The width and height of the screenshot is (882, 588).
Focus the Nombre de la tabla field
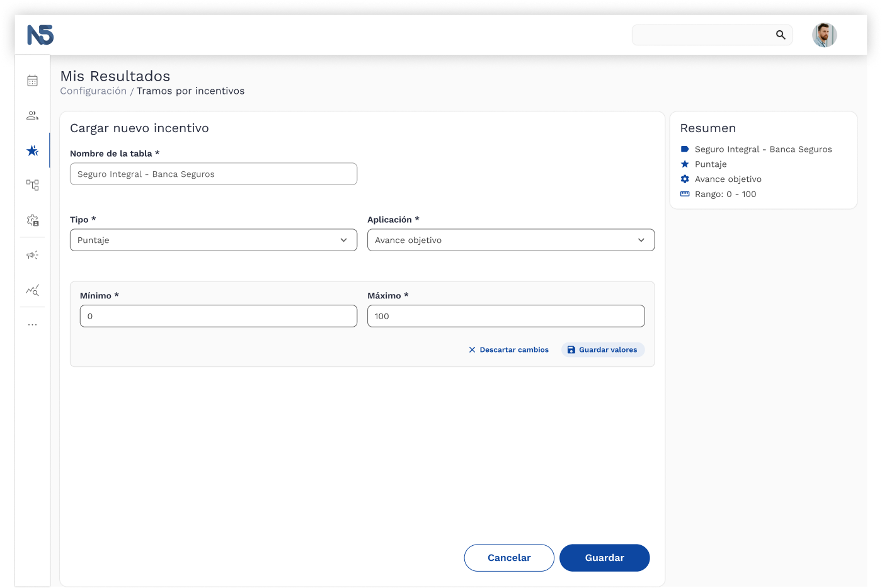click(x=214, y=174)
